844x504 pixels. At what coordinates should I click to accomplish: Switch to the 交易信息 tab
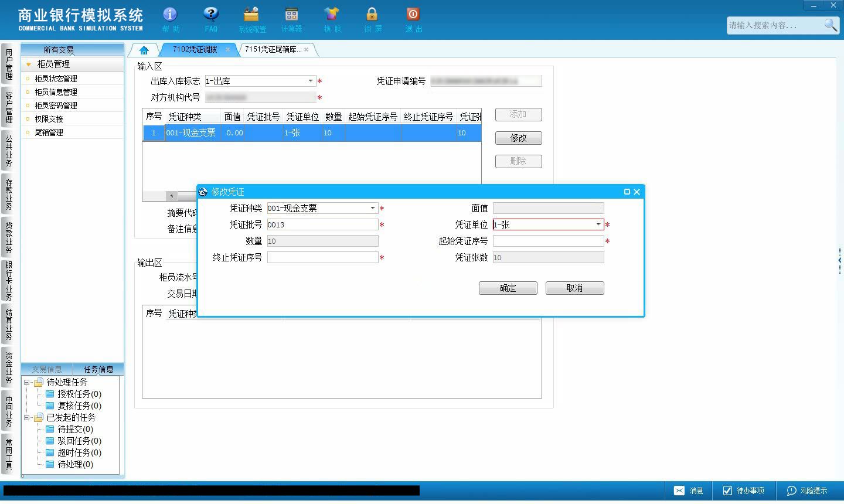point(47,369)
